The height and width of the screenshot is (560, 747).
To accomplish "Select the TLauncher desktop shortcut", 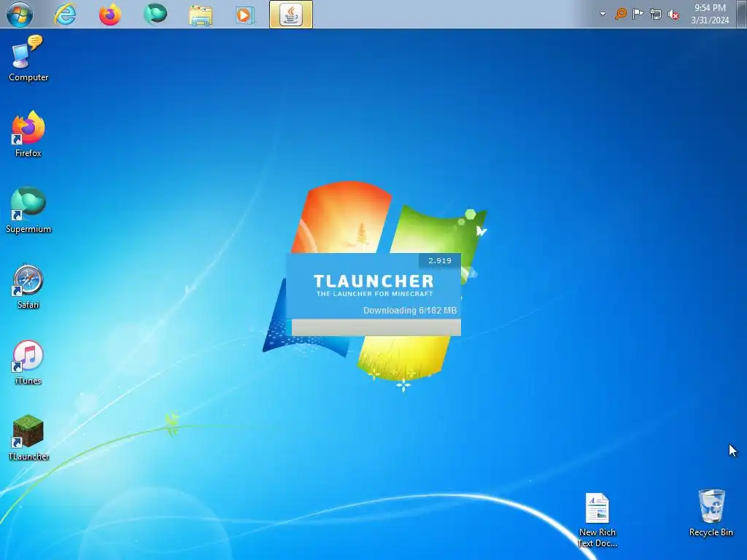I will click(x=28, y=437).
